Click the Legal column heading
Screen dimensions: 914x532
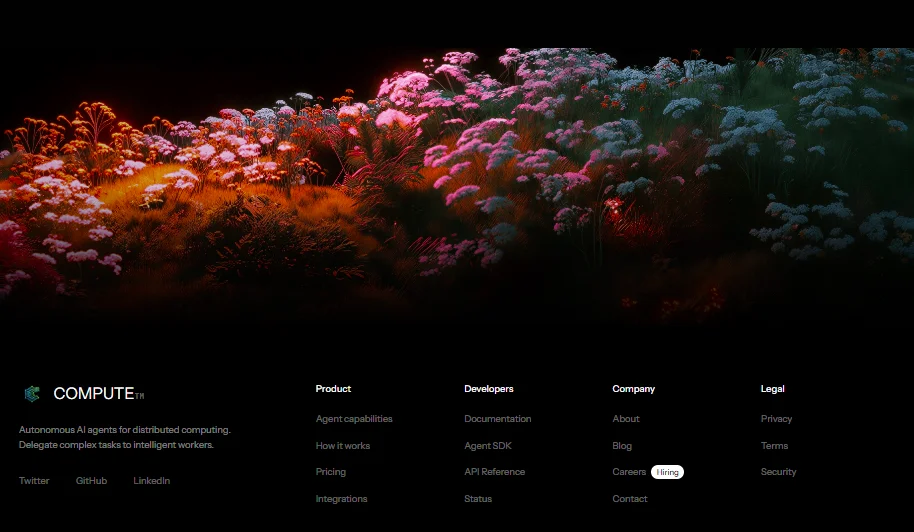(772, 389)
